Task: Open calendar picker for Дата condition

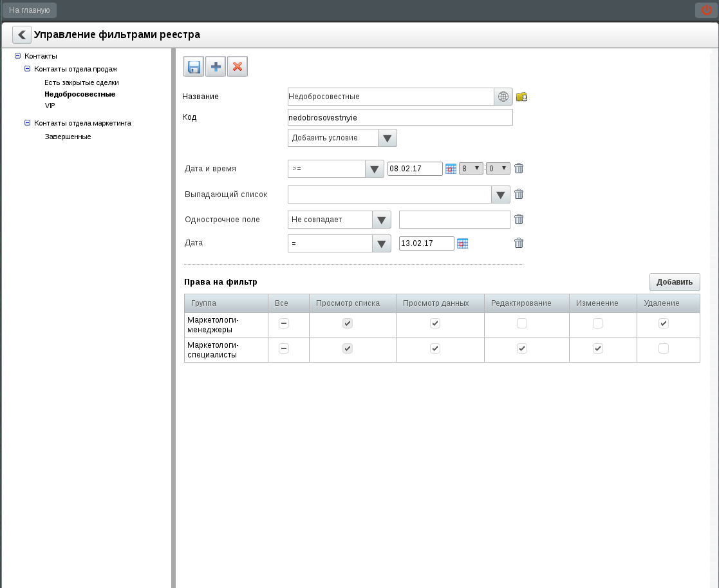Action: pos(463,243)
